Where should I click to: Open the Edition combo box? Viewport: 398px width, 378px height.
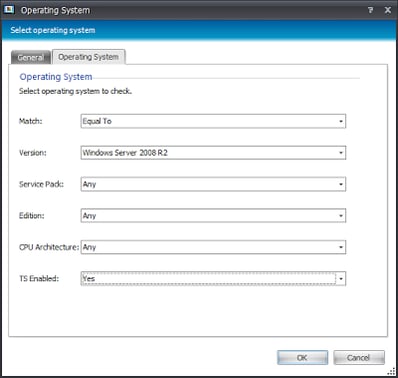[213, 216]
